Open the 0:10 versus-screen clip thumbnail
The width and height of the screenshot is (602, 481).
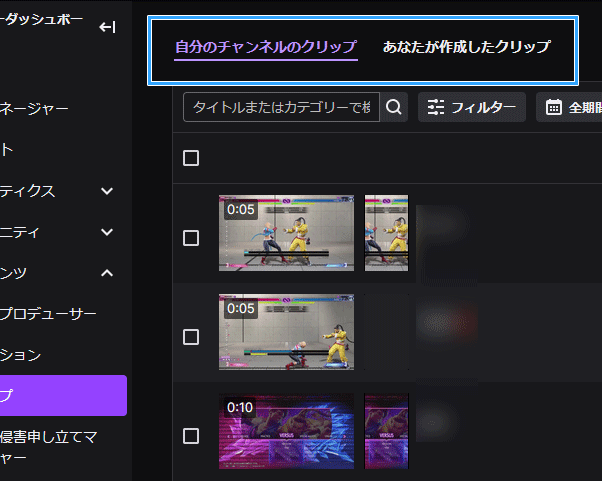coord(286,431)
